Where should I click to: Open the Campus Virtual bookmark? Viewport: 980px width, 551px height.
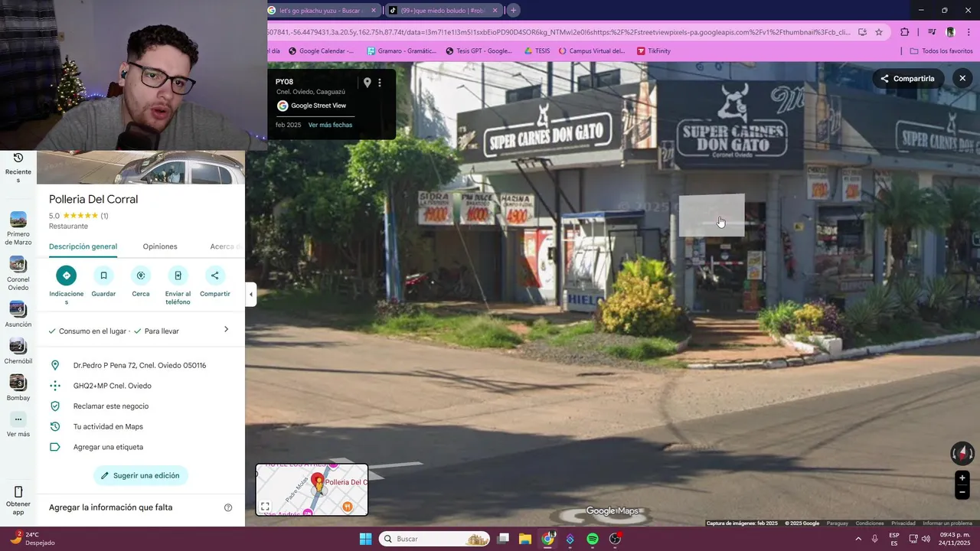[x=592, y=51]
